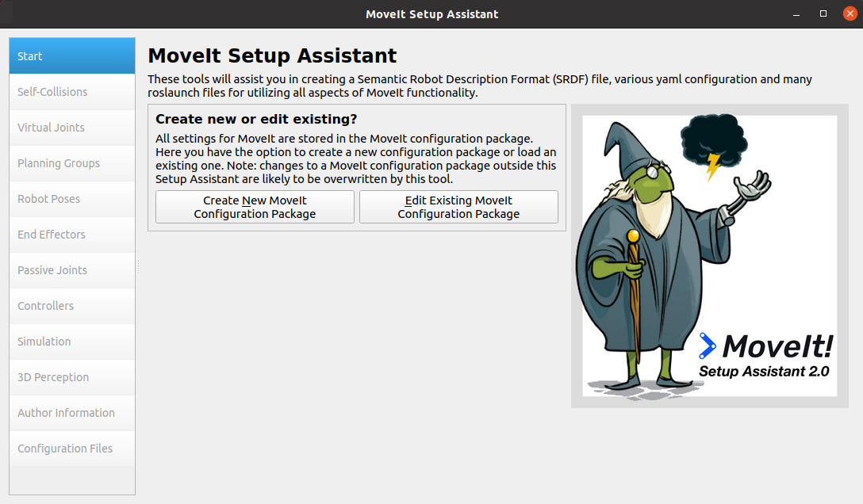The image size is (863, 504).
Task: Go to Simulation section
Action: [x=72, y=342]
